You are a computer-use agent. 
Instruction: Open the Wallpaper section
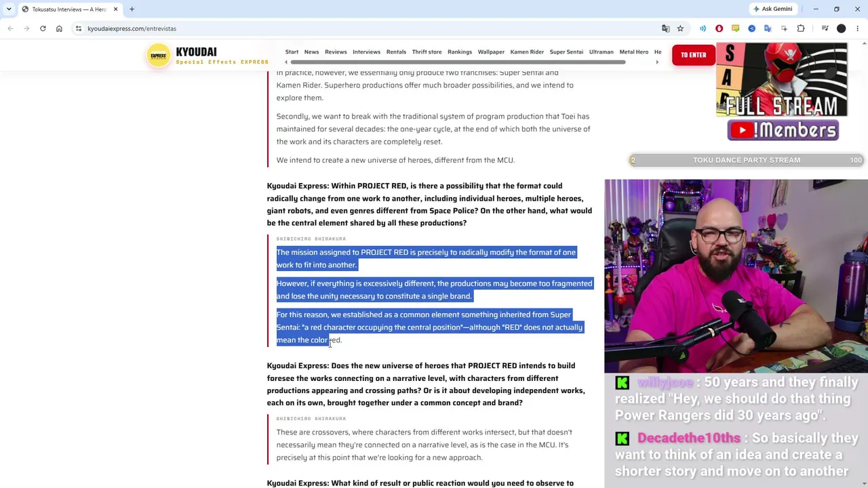(x=491, y=52)
